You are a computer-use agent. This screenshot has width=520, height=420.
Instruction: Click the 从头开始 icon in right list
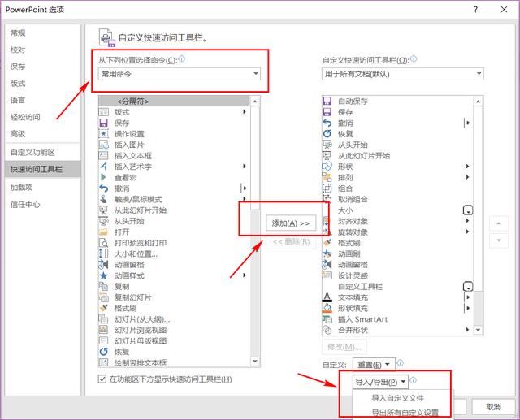tap(327, 145)
